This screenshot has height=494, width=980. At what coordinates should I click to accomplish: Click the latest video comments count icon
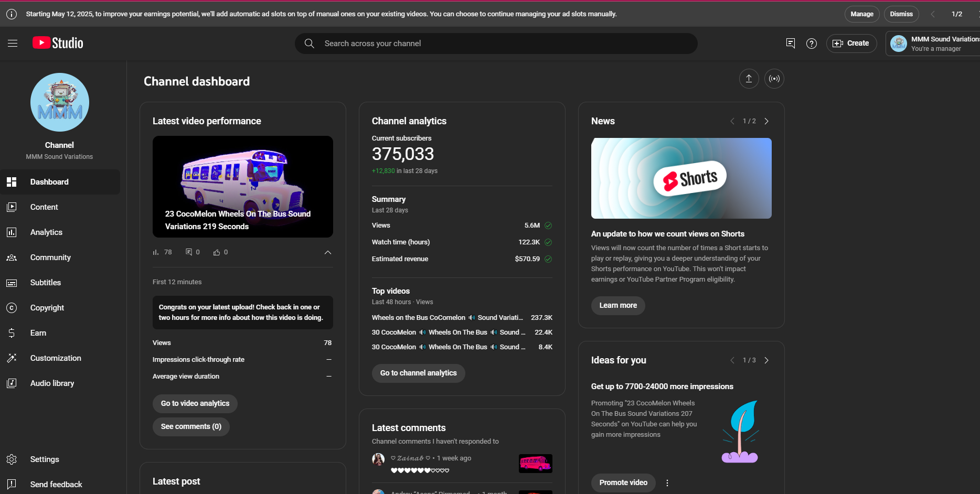pos(189,252)
